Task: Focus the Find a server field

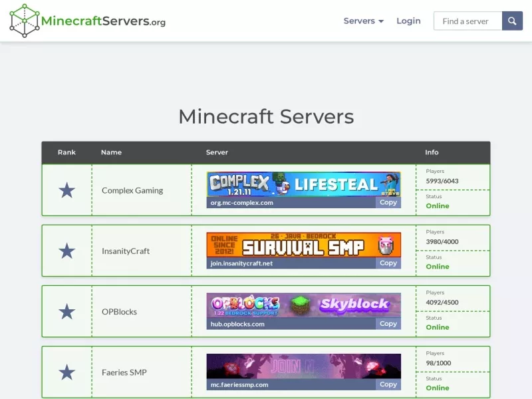Action: coord(468,21)
